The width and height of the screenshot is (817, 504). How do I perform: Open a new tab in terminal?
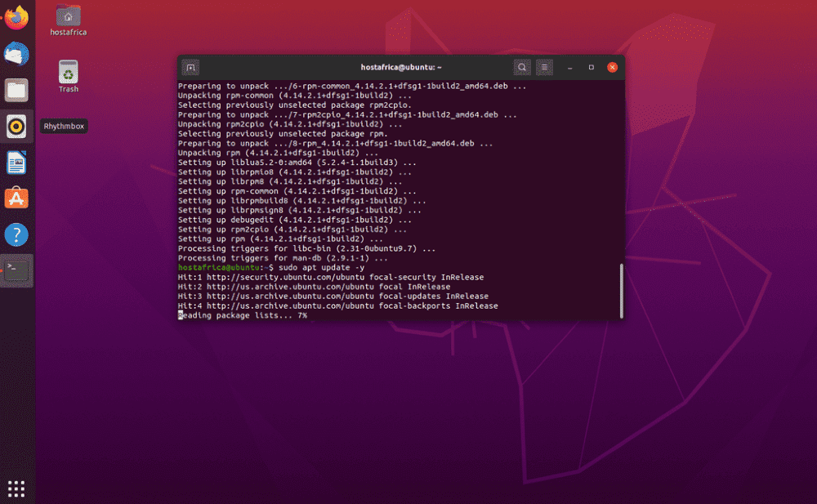190,67
